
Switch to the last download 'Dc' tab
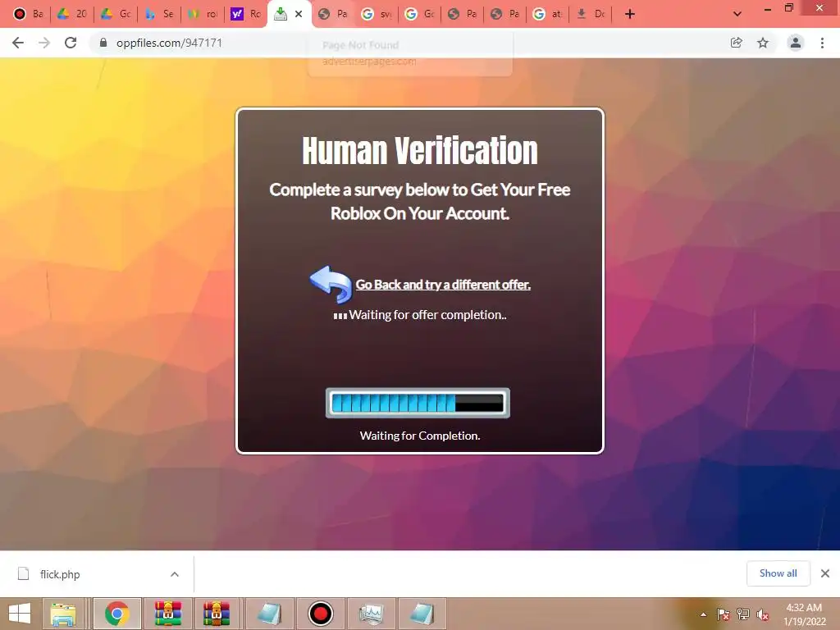click(x=591, y=14)
